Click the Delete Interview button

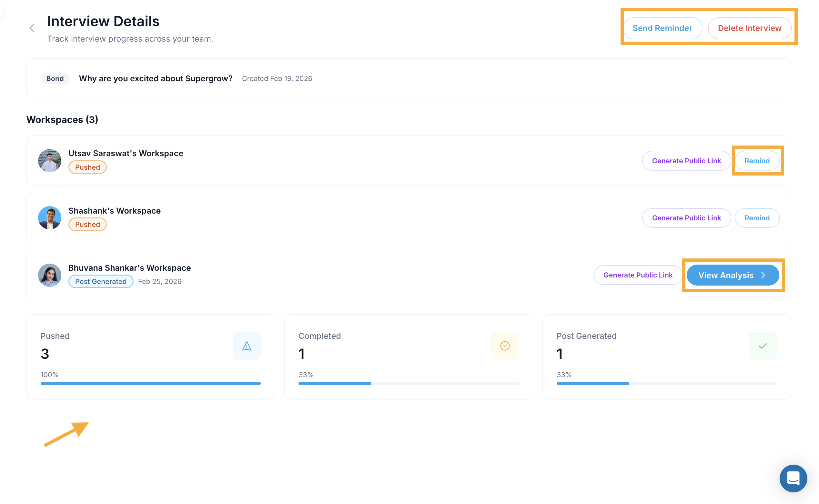pos(749,28)
